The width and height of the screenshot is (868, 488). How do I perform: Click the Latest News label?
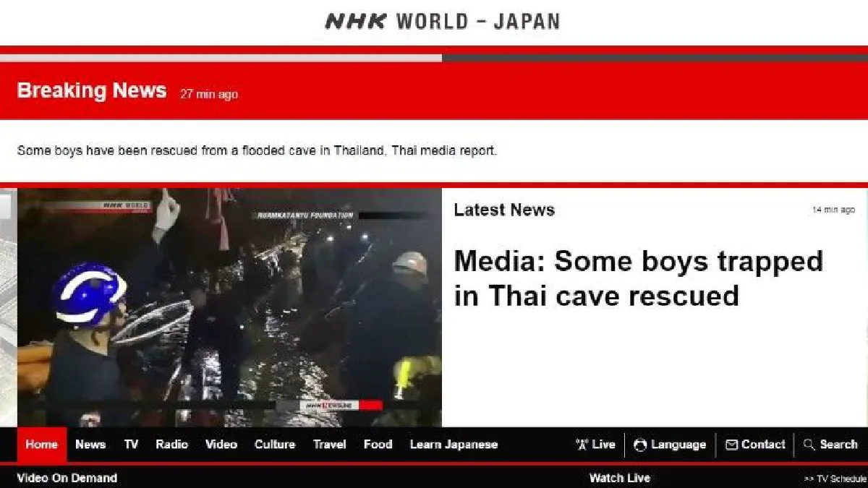(504, 210)
